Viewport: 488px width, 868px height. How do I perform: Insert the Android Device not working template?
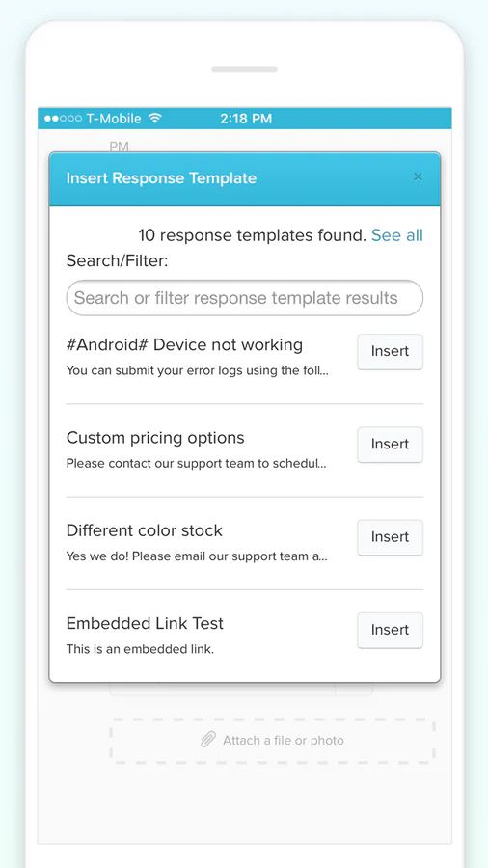(390, 351)
